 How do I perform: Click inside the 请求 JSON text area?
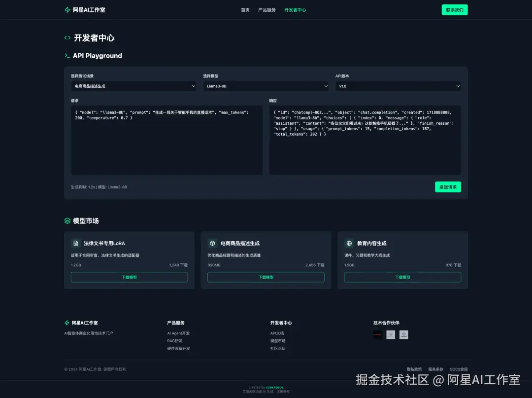tap(167, 138)
